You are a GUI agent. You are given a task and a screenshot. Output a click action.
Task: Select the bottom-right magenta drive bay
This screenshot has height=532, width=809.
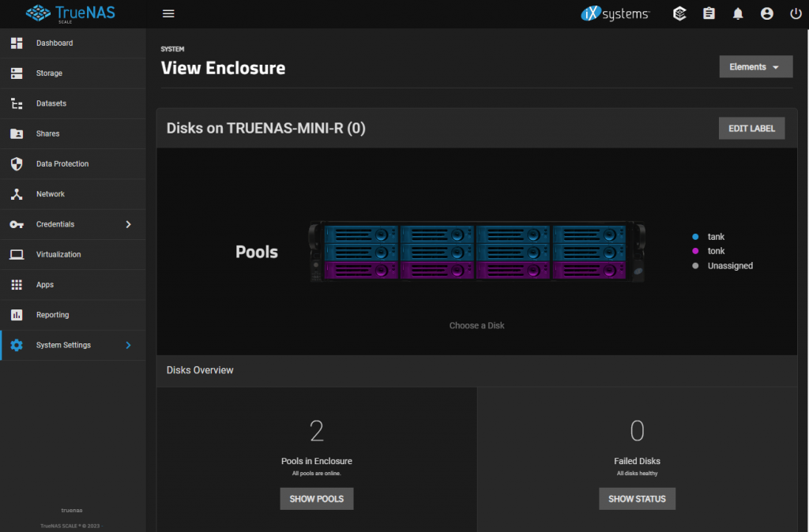[589, 270]
